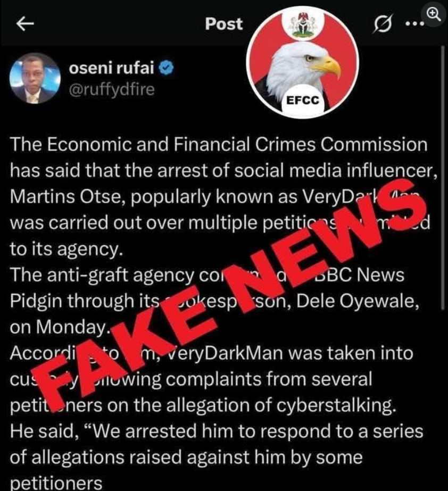Open the three-dot more options menu
Screen dimensions: 448x491
(415, 23)
